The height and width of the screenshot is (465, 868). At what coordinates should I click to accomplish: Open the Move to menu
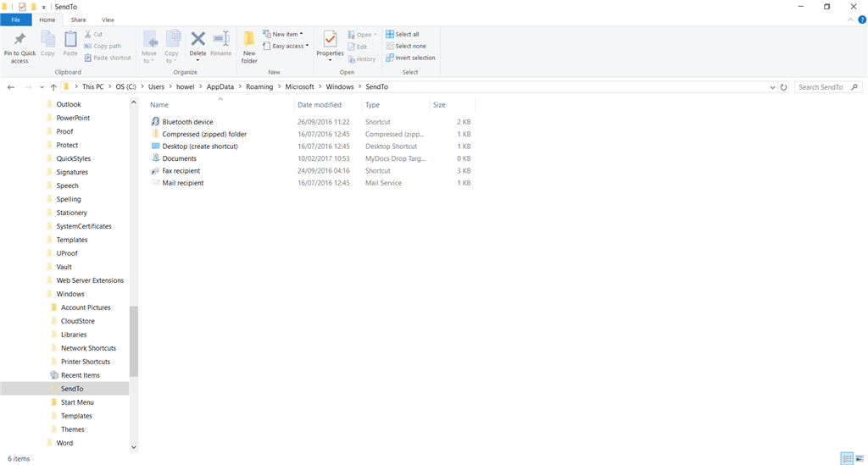pyautogui.click(x=149, y=47)
